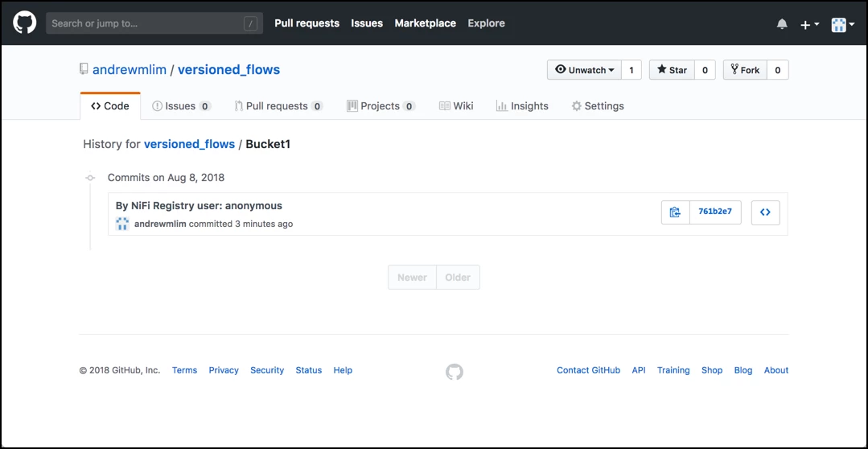Switch to the Wiki tab
Image resolution: width=868 pixels, height=449 pixels.
[x=456, y=105]
